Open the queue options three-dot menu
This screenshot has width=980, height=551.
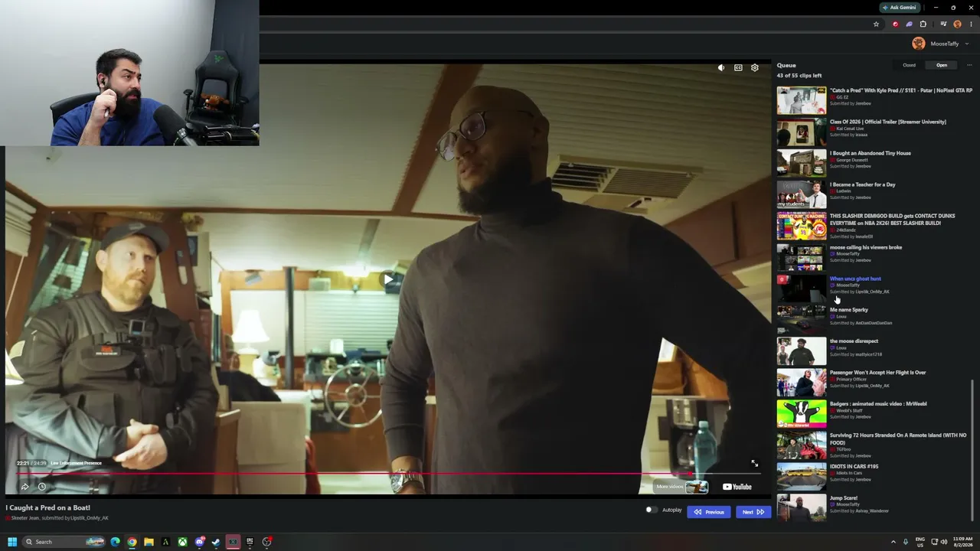(969, 65)
